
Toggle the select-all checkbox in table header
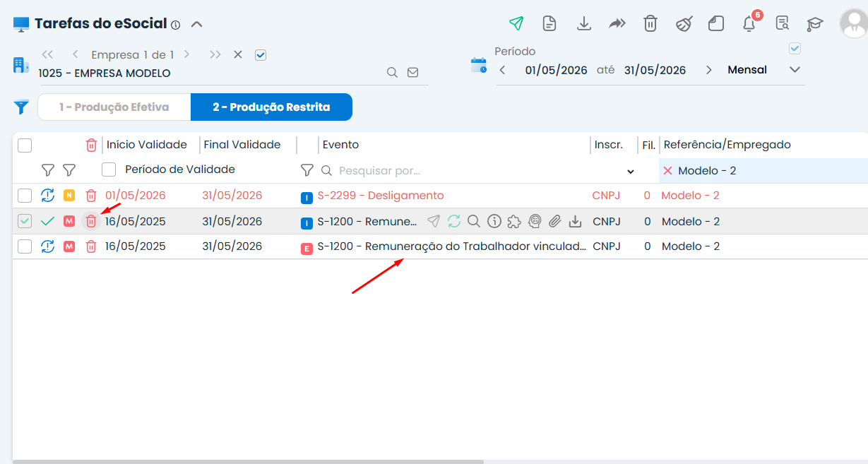[x=25, y=145]
